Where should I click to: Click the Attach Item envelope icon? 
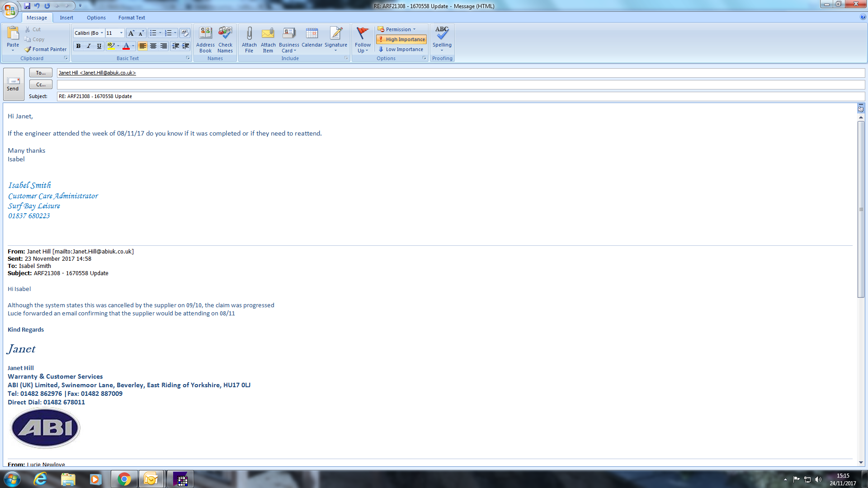pos(268,34)
